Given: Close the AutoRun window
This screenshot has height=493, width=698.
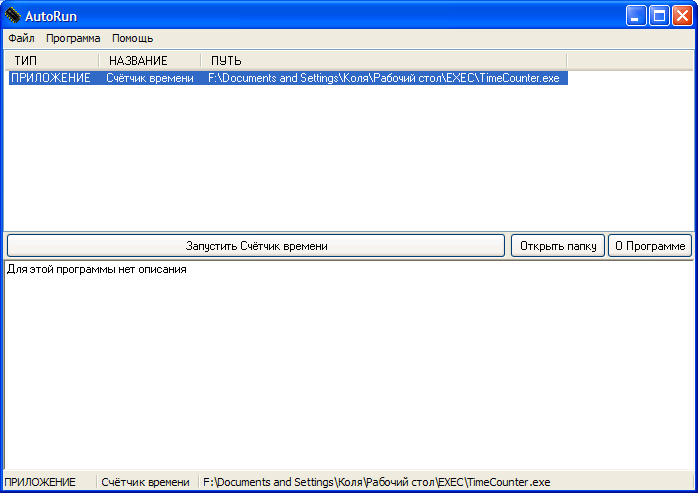Looking at the screenshot, I should click(x=682, y=16).
